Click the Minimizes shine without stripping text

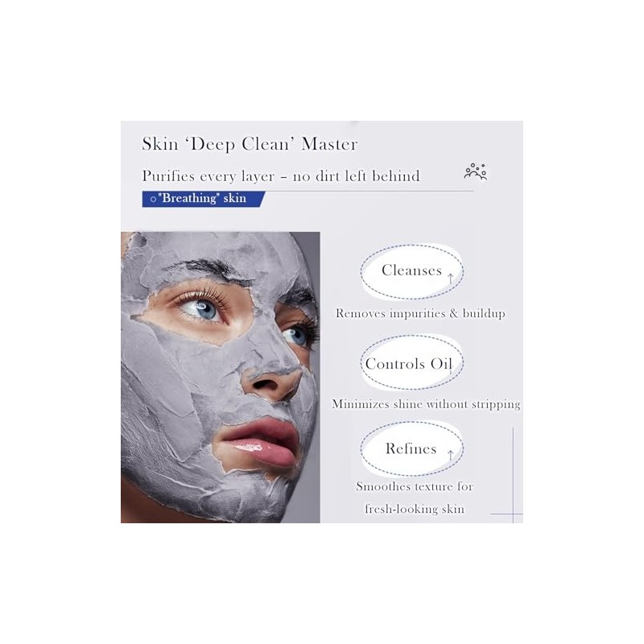(426, 404)
